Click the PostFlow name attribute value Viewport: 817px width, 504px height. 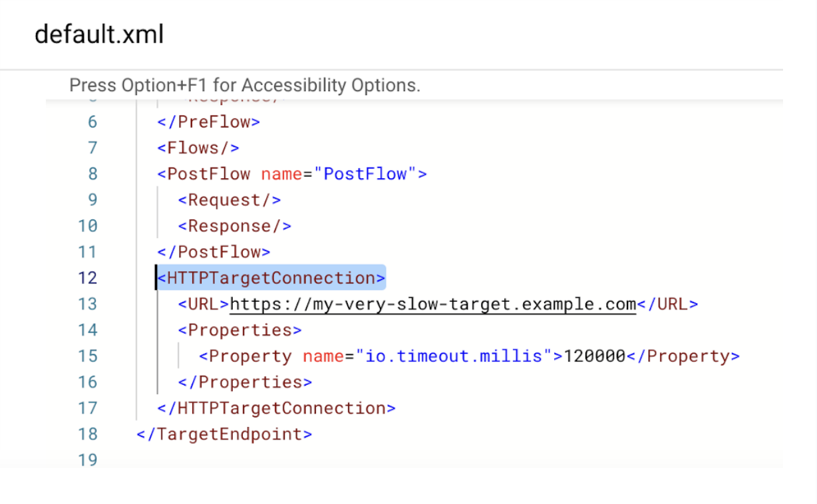pyautogui.click(x=365, y=174)
